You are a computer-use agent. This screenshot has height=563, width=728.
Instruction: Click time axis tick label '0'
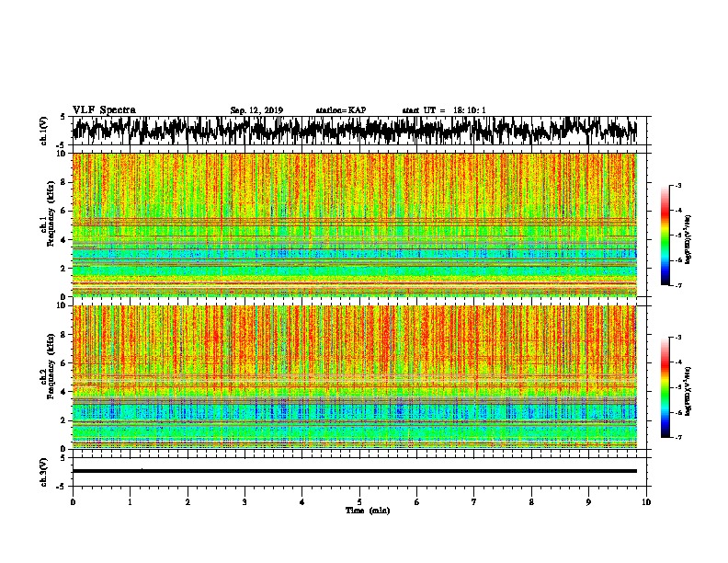[x=73, y=501]
